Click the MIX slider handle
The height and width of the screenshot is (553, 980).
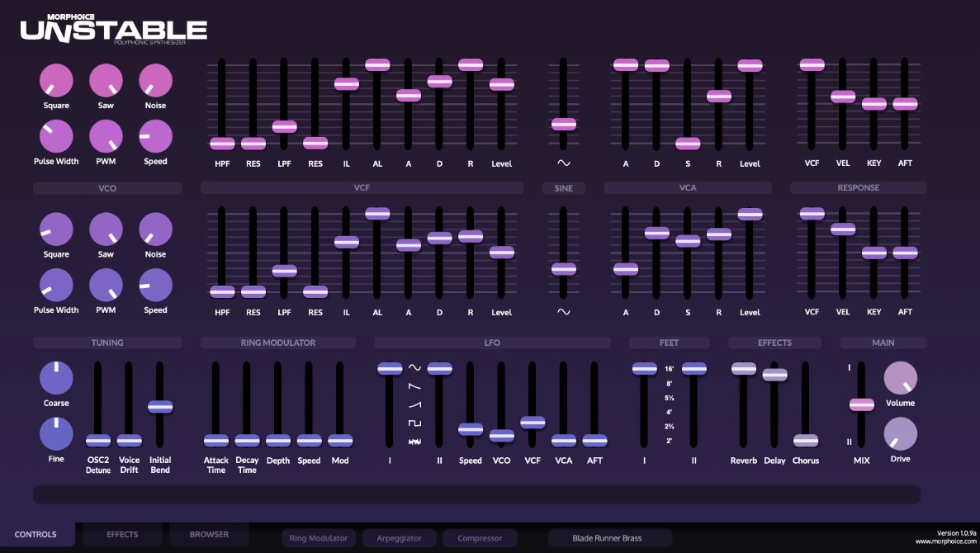[861, 405]
